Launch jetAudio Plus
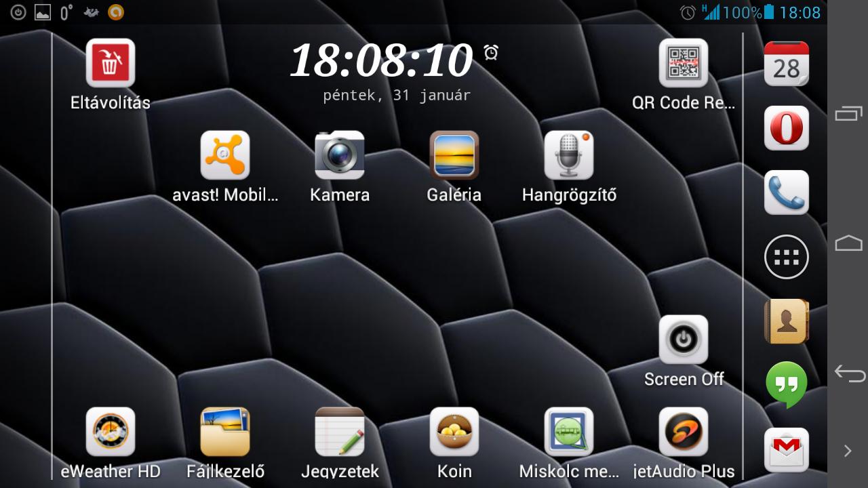 click(684, 432)
